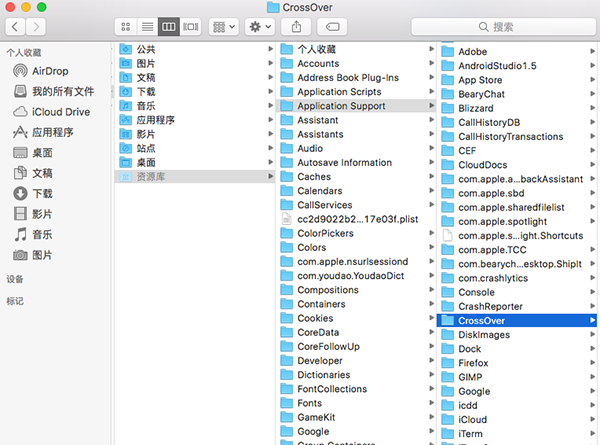
Task: Open AirDrop in the sidebar
Action: click(50, 71)
